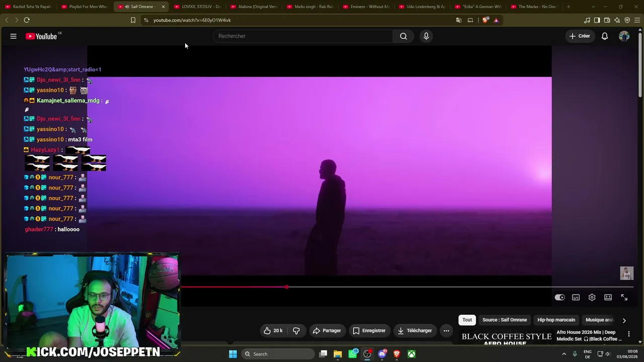Image resolution: width=644 pixels, height=362 pixels.
Task: Start voice search with the microphone
Action: point(426,36)
